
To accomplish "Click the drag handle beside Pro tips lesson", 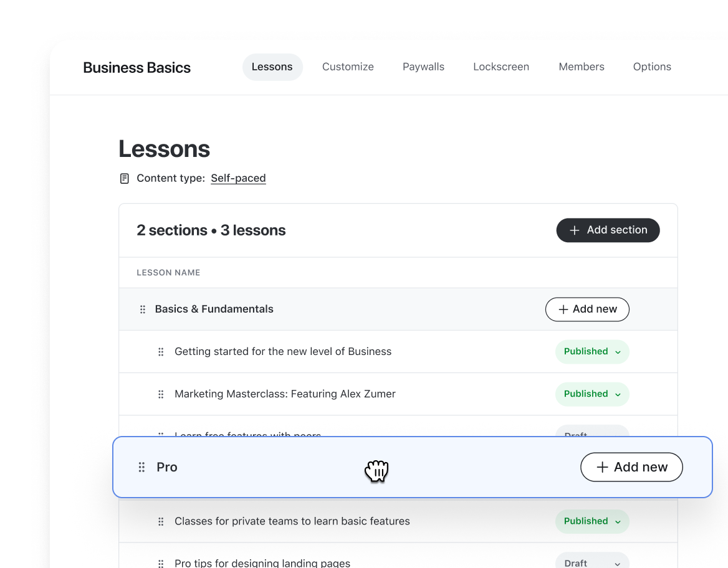I will click(x=161, y=563).
